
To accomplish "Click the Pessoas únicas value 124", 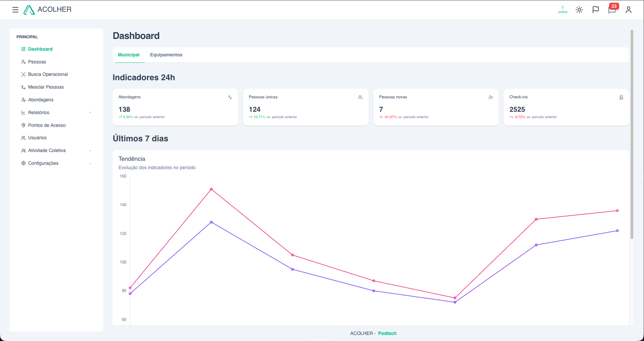I will (x=255, y=109).
